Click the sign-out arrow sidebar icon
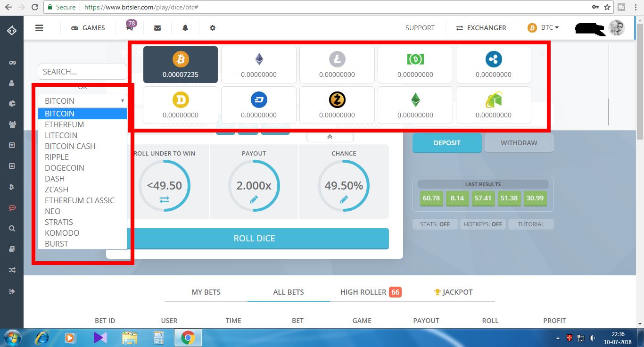Viewport: 644px width, 347px height. click(x=12, y=291)
